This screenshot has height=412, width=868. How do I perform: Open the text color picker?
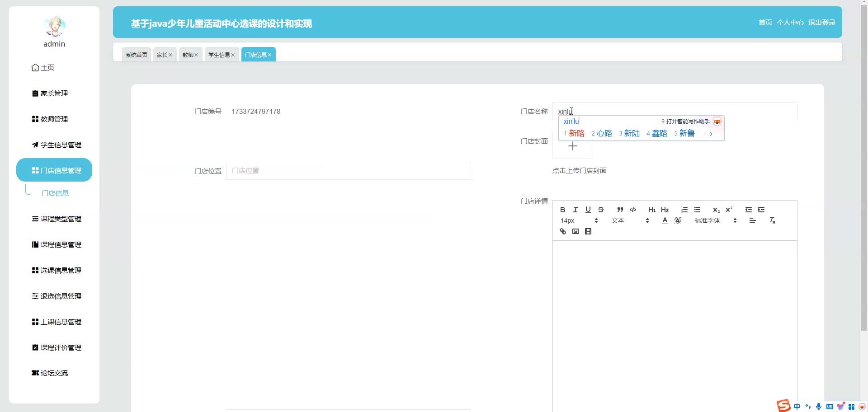pyautogui.click(x=665, y=220)
